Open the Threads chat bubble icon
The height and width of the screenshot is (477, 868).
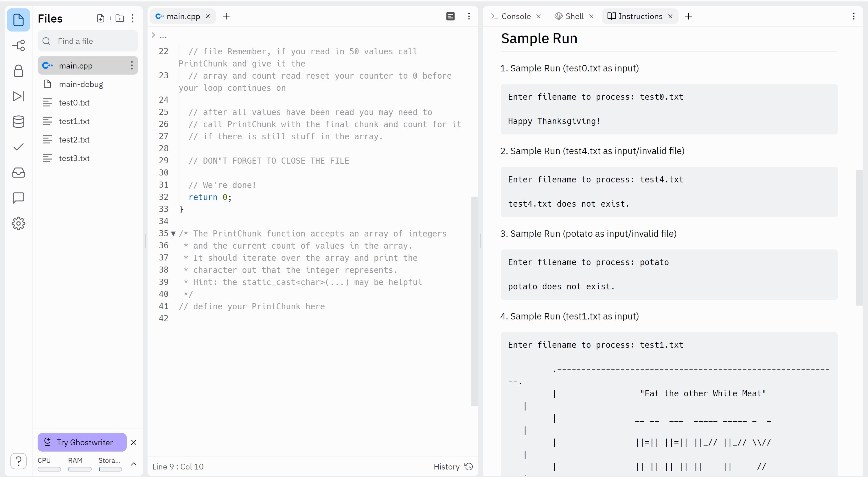tap(19, 198)
